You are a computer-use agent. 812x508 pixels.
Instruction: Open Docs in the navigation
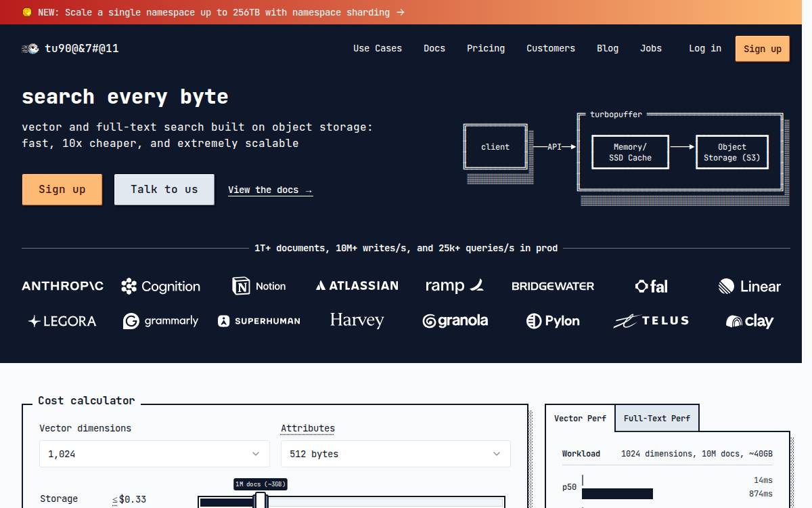tap(434, 49)
